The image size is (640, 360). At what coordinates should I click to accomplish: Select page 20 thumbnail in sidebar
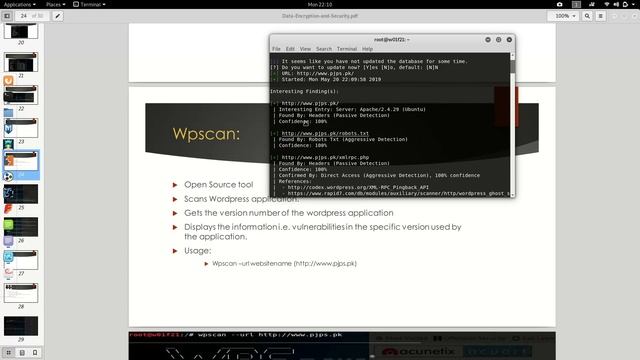coord(21,31)
